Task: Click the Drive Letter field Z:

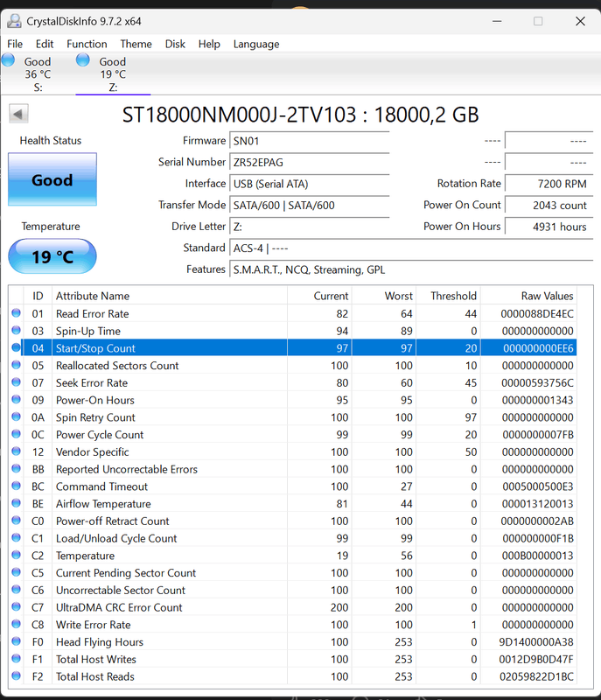Action: coord(309,227)
